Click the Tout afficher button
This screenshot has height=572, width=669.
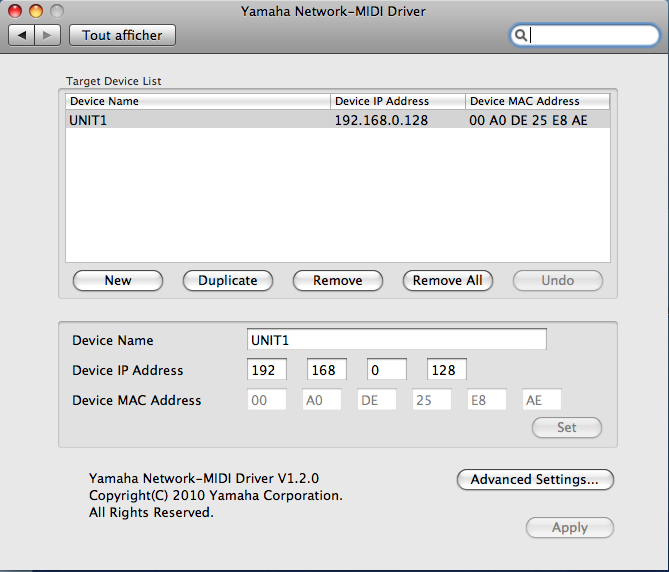click(x=122, y=35)
